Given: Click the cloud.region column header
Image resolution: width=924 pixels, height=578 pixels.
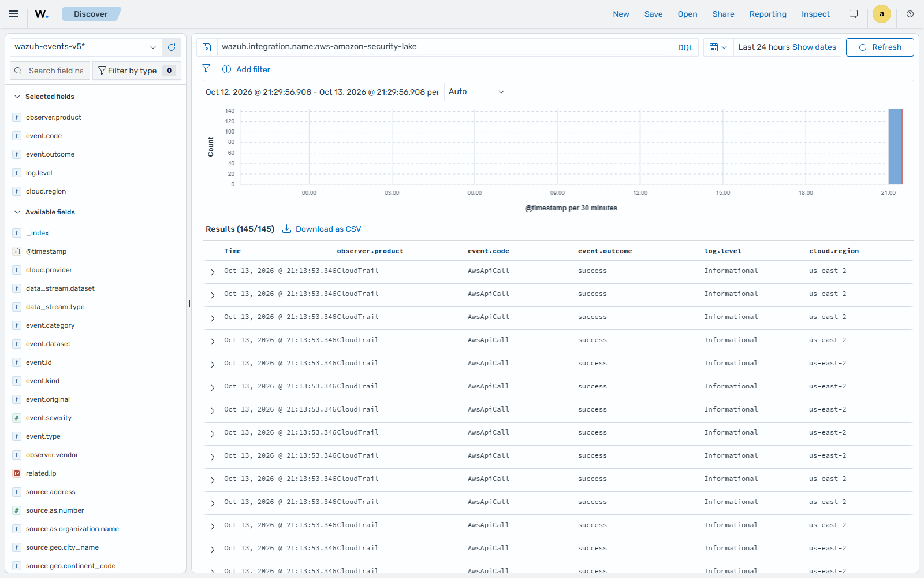Looking at the screenshot, I should coord(833,251).
